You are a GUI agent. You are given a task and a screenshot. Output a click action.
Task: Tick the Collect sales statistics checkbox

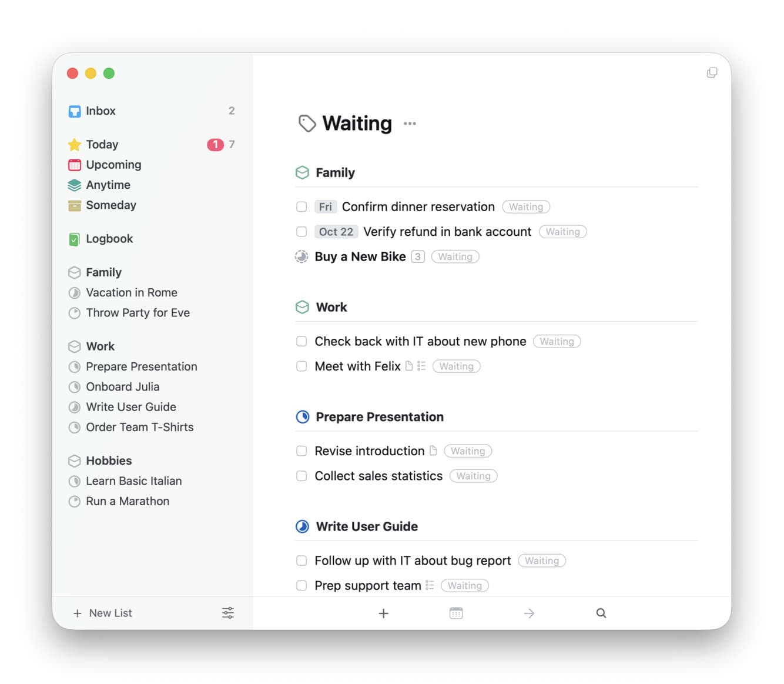[x=301, y=476]
